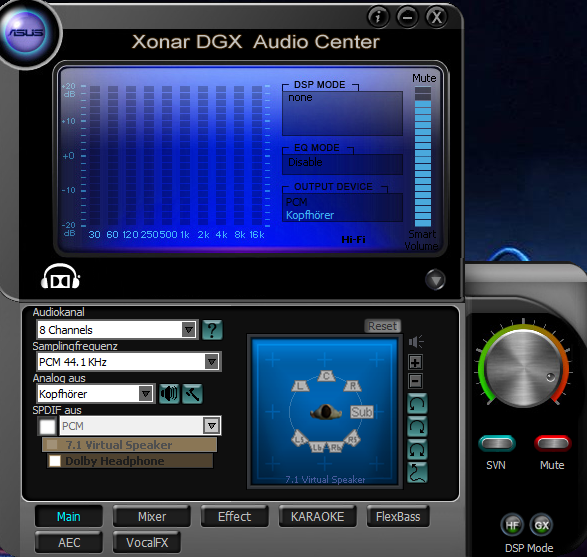The height and width of the screenshot is (557, 587).
Task: Open the info (i) button
Action: click(x=378, y=17)
